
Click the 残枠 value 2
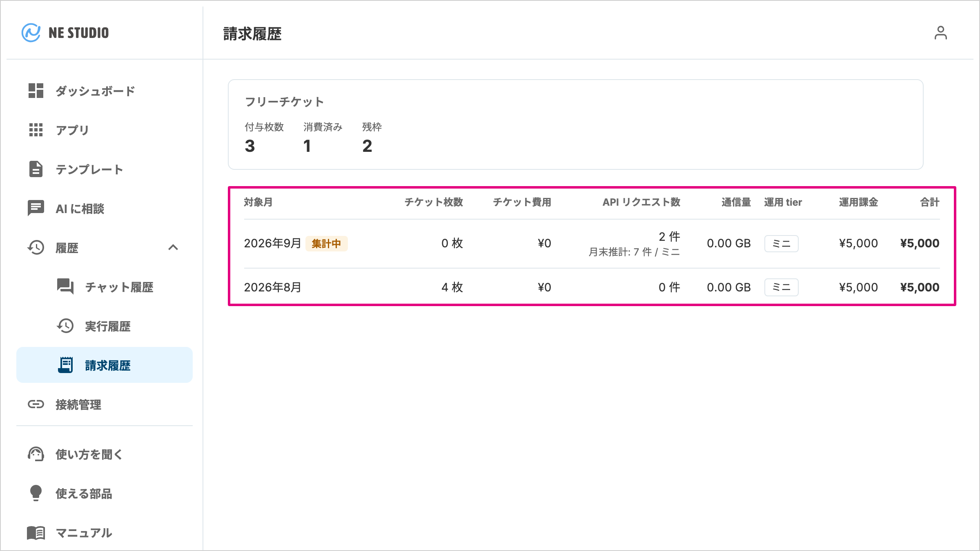[367, 146]
